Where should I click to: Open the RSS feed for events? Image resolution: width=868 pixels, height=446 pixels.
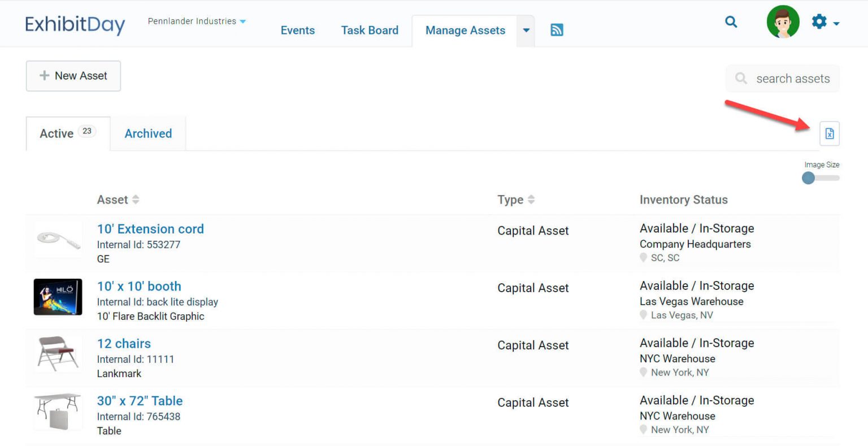(557, 29)
